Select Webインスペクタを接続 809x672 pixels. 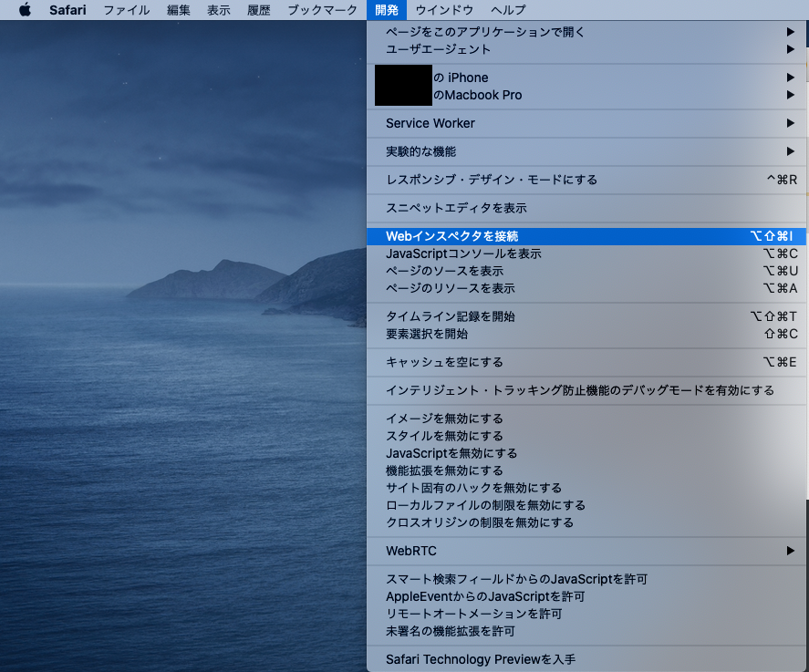(x=586, y=236)
